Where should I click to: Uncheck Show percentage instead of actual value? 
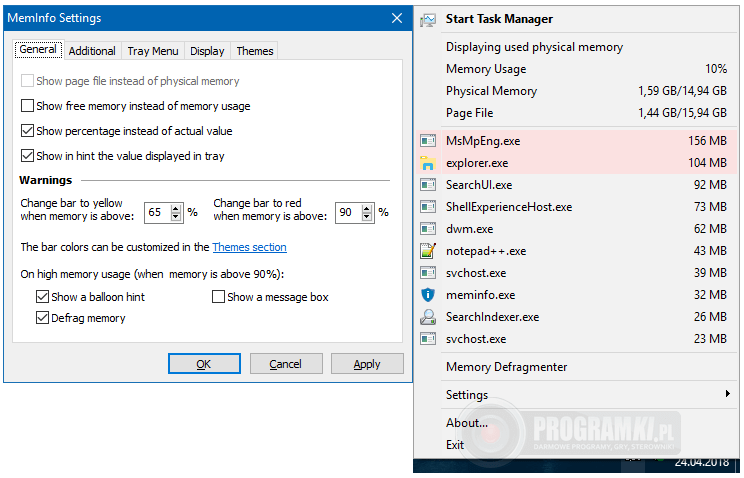pyautogui.click(x=28, y=131)
